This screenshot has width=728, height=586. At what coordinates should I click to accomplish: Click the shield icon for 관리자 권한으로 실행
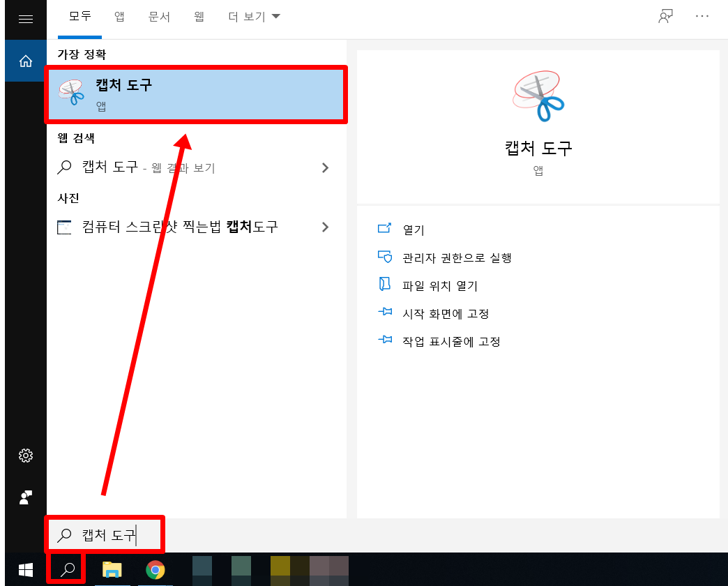(385, 256)
